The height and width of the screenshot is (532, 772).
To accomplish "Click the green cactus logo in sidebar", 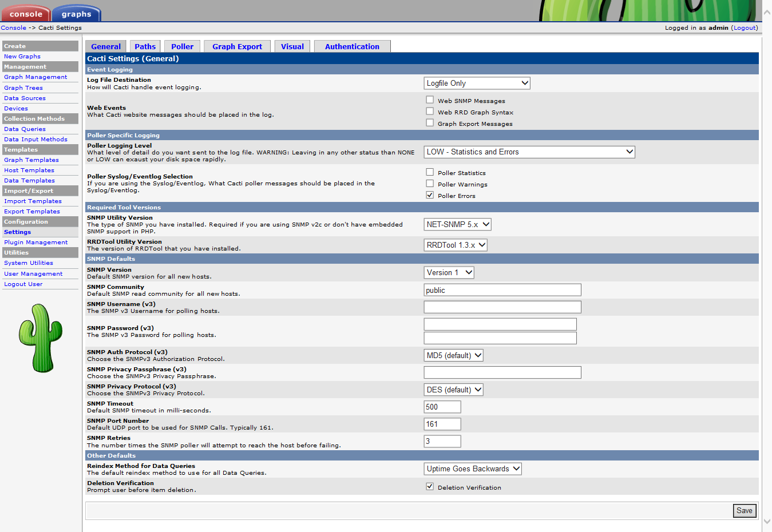I will click(40, 338).
